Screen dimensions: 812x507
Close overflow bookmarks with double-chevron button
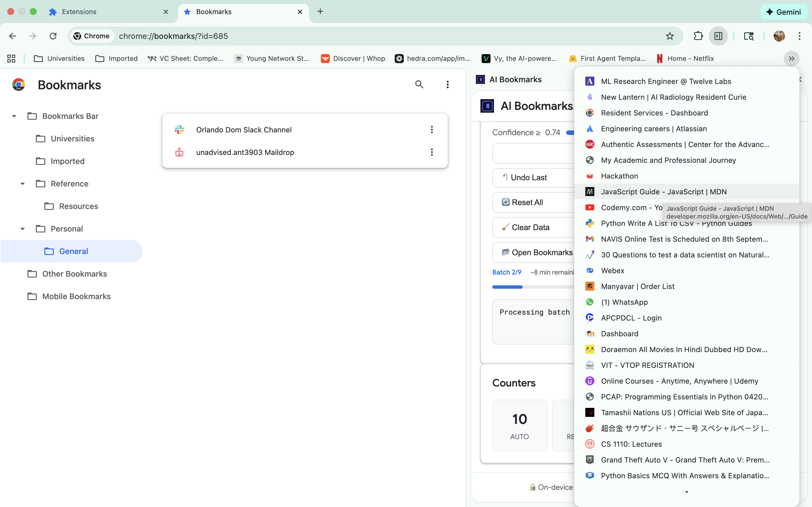(x=791, y=59)
